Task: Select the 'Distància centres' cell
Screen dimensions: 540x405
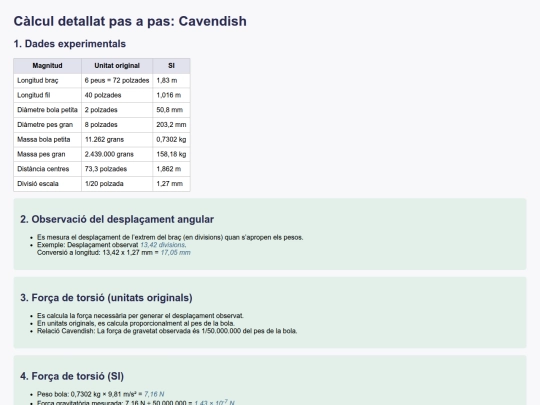Action: point(48,169)
